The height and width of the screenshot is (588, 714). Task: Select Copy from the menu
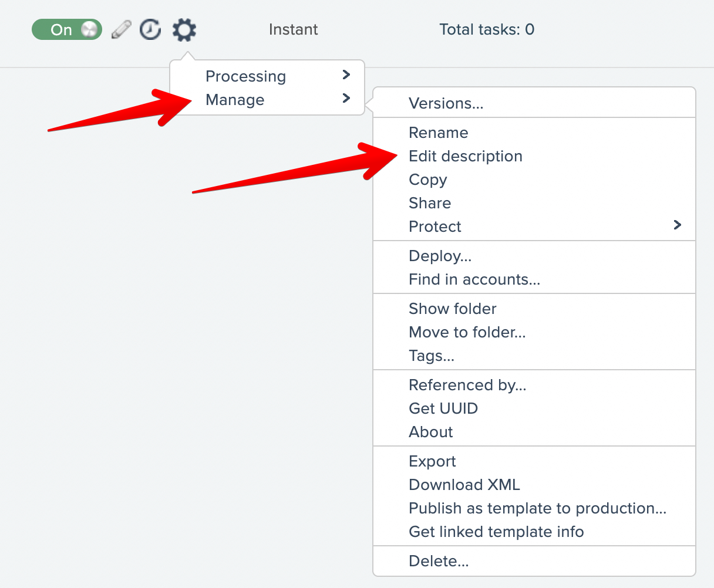tap(427, 180)
